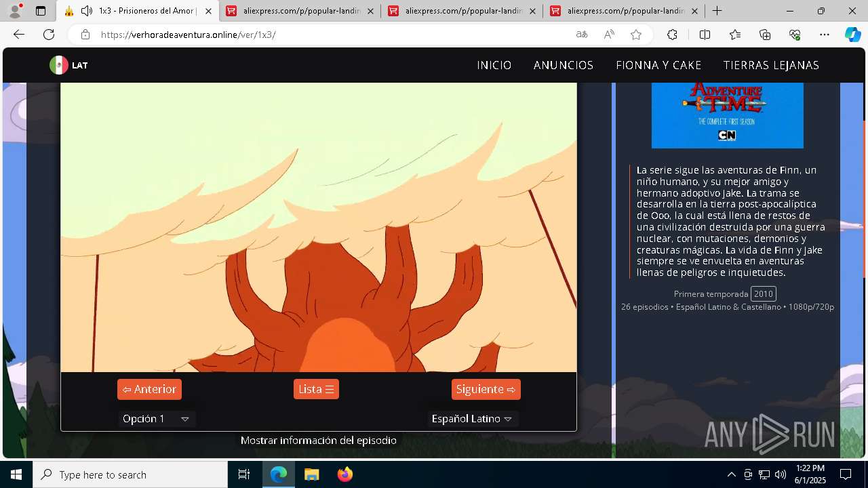Go to the Anterior episode
The width and height of the screenshot is (868, 488).
click(x=149, y=389)
